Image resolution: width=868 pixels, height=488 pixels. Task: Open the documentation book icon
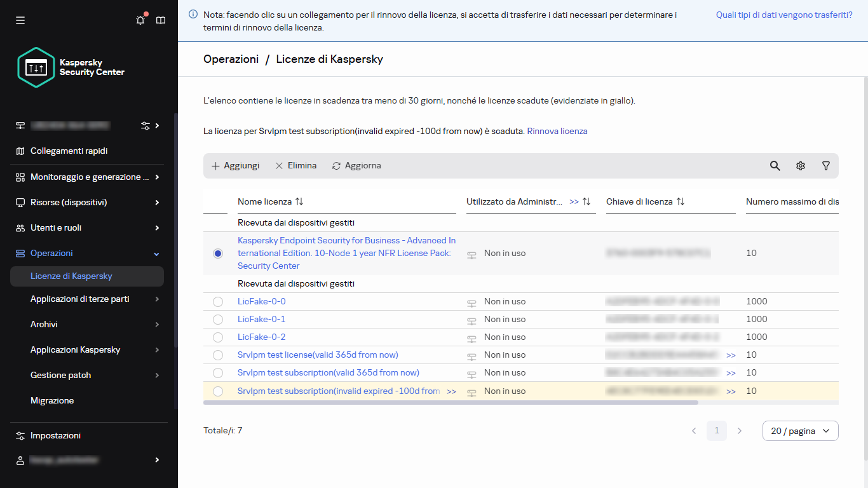[161, 20]
